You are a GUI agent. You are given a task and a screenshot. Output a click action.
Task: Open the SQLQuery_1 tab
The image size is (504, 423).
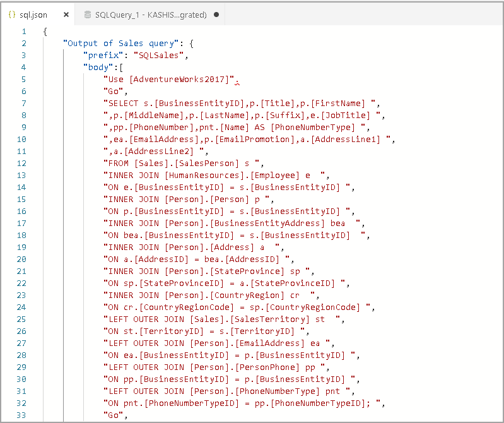point(151,15)
